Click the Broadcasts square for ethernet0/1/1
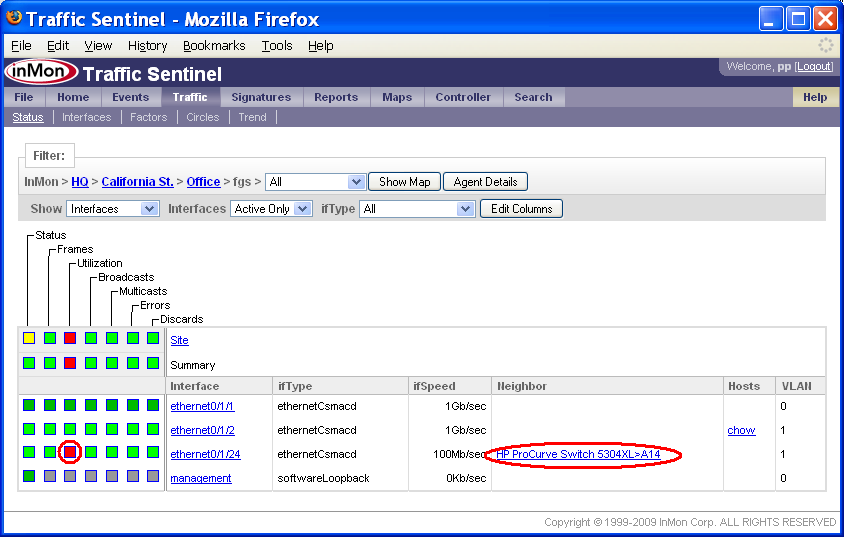The width and height of the screenshot is (844, 537). pyautogui.click(x=91, y=405)
